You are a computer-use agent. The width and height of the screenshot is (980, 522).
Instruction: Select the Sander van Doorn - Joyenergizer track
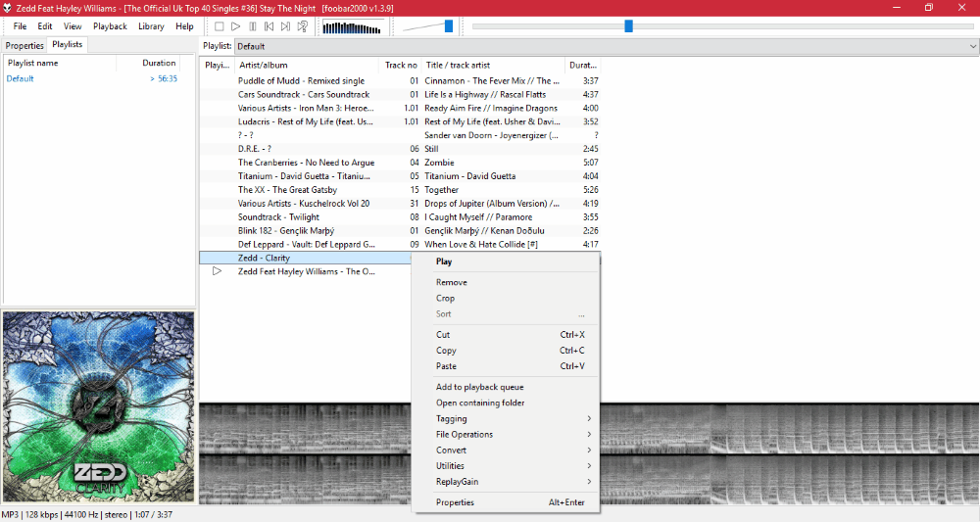click(x=400, y=135)
